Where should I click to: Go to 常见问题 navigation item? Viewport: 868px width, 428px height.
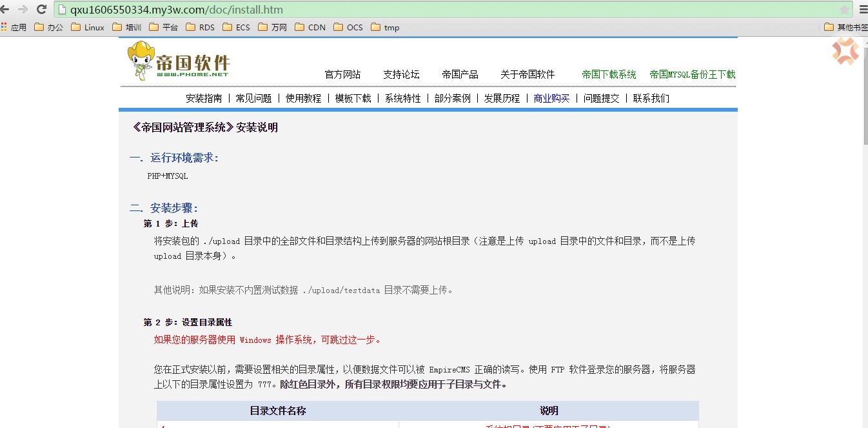click(253, 98)
